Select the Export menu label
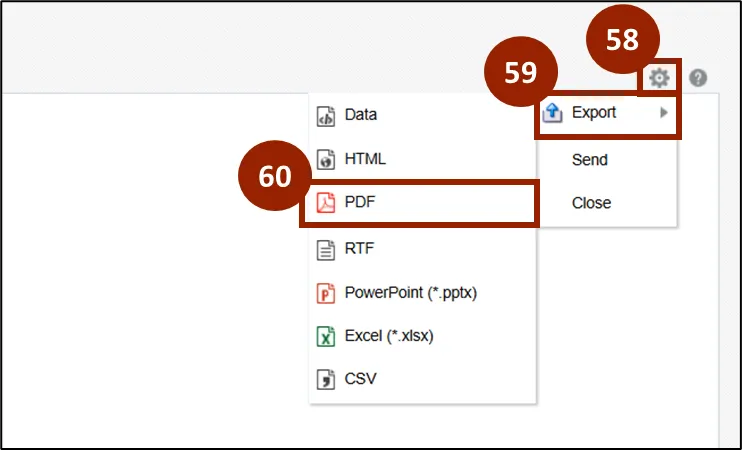Viewport: 742px width, 450px height. tap(594, 113)
